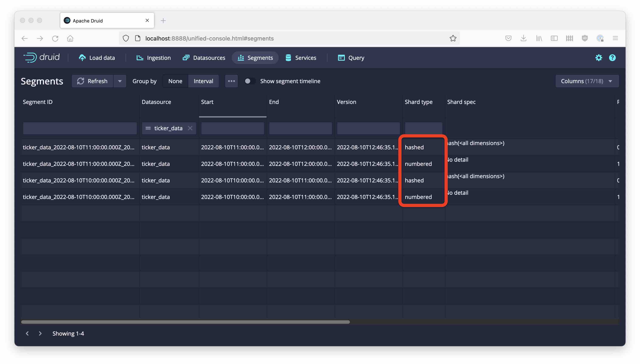This screenshot has height=364, width=640.
Task: Open the Query view
Action: (351, 58)
